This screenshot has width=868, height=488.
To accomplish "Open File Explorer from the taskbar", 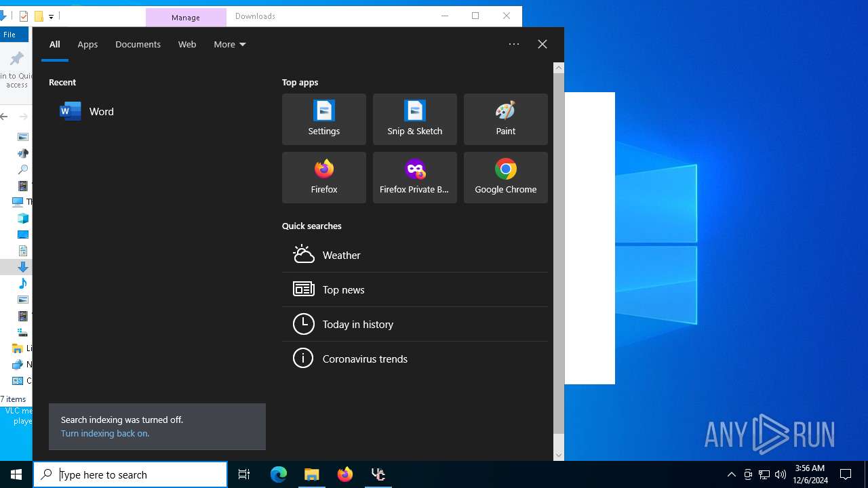I will [312, 474].
